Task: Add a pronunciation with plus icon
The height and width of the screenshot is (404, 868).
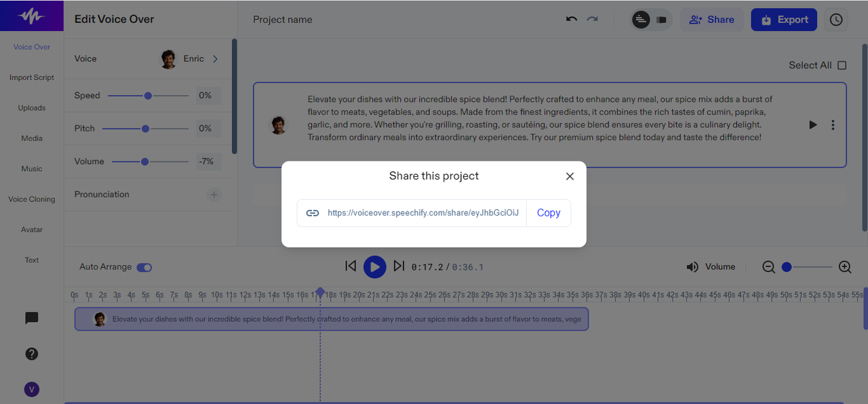Action: (x=214, y=195)
